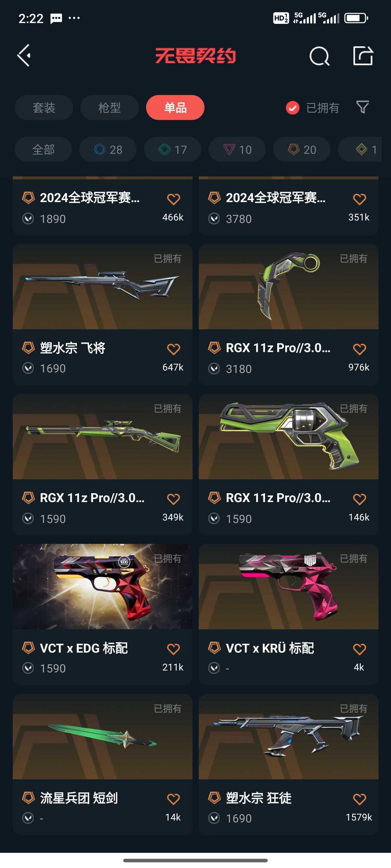Favorite the 塑水宗 狂徒 heart icon
This screenshot has height=868, width=391.
pos(359,799)
